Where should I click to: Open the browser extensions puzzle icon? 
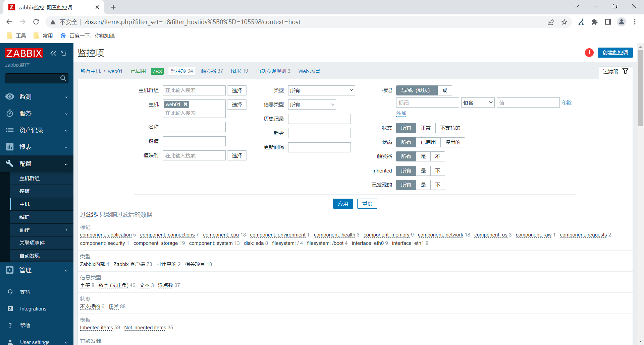[594, 22]
